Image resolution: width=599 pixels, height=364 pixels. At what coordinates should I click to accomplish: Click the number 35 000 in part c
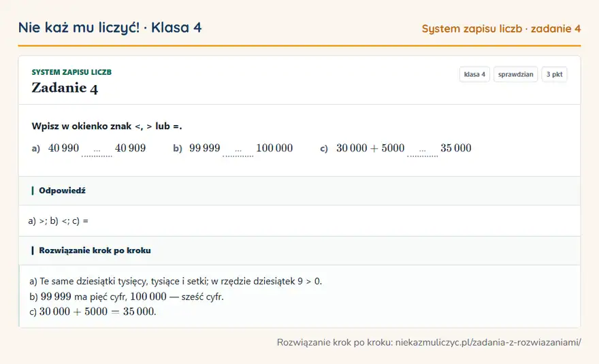(x=456, y=148)
